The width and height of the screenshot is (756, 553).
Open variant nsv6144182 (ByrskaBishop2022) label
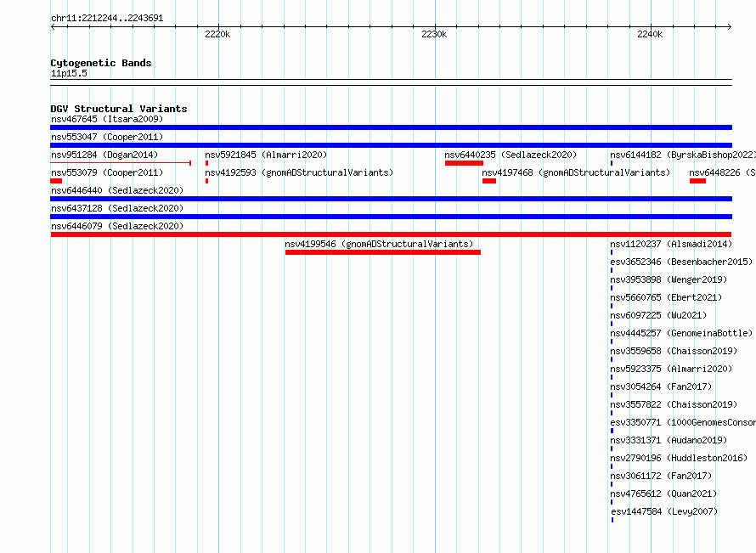[683, 155]
